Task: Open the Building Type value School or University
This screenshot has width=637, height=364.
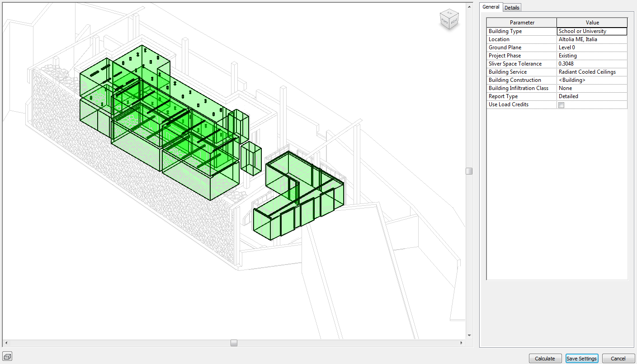Action: point(592,31)
